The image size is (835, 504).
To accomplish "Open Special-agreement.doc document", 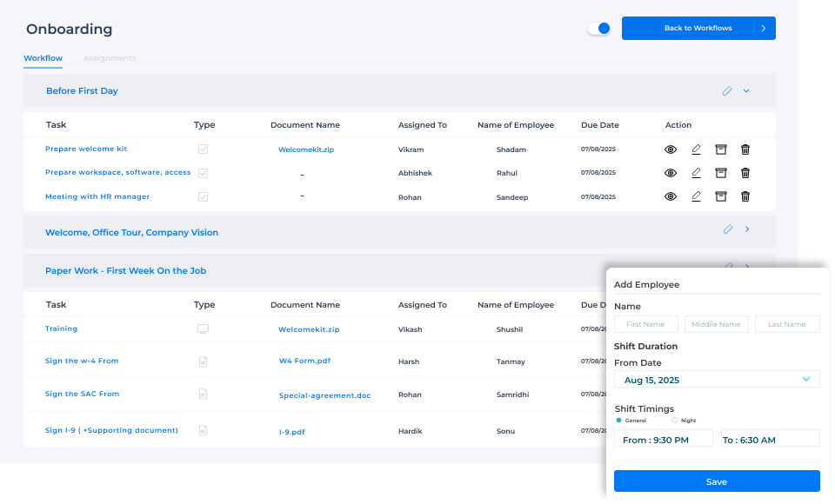I will 324,395.
